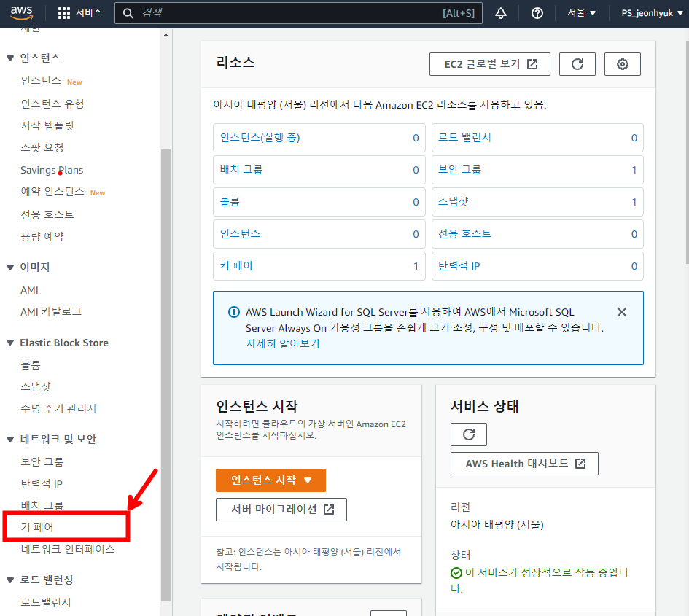The image size is (689, 616).
Task: Follow the 자세히 알아보기 link
Action: (283, 343)
